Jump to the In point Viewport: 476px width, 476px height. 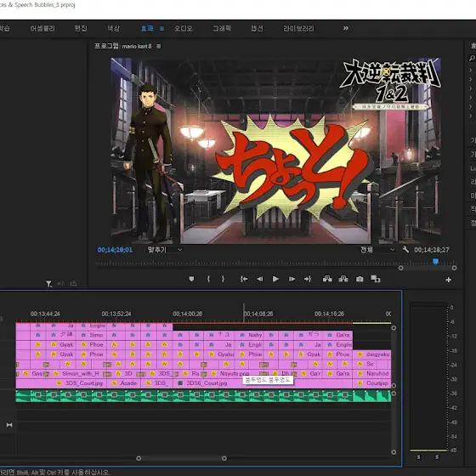click(244, 279)
